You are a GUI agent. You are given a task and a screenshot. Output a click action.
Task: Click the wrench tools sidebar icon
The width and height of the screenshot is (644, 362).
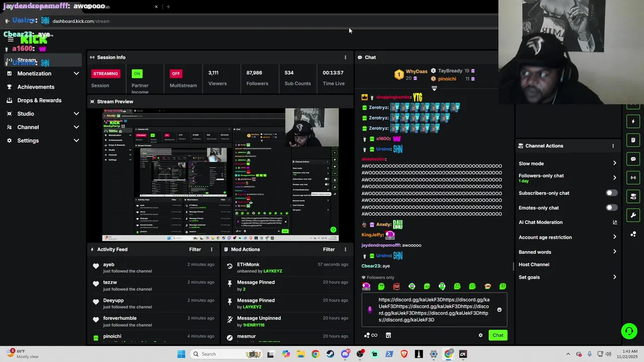pyautogui.click(x=633, y=215)
